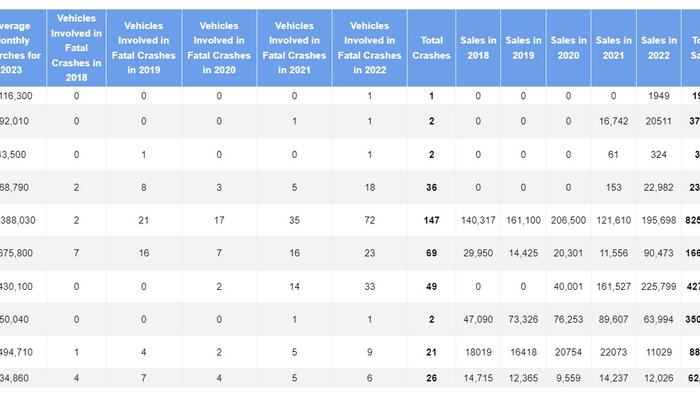Screen dimensions: 700x394
Task: Select the total crashes value 21
Action: coord(431,352)
